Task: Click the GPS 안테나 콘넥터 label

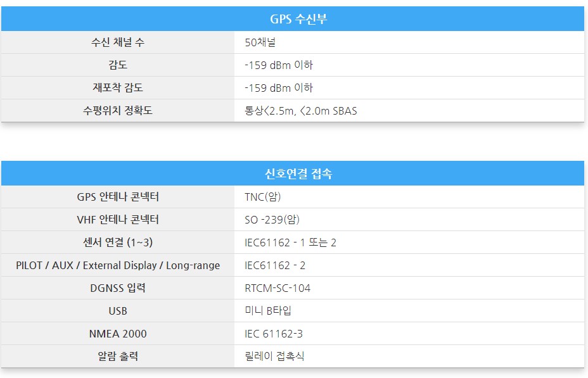Action: [x=118, y=197]
